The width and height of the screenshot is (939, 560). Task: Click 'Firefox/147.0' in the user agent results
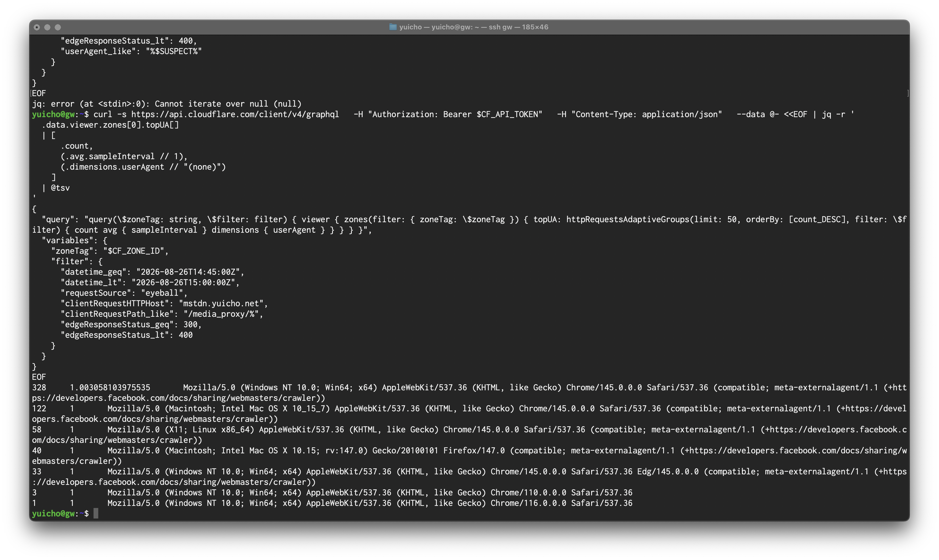point(474,450)
